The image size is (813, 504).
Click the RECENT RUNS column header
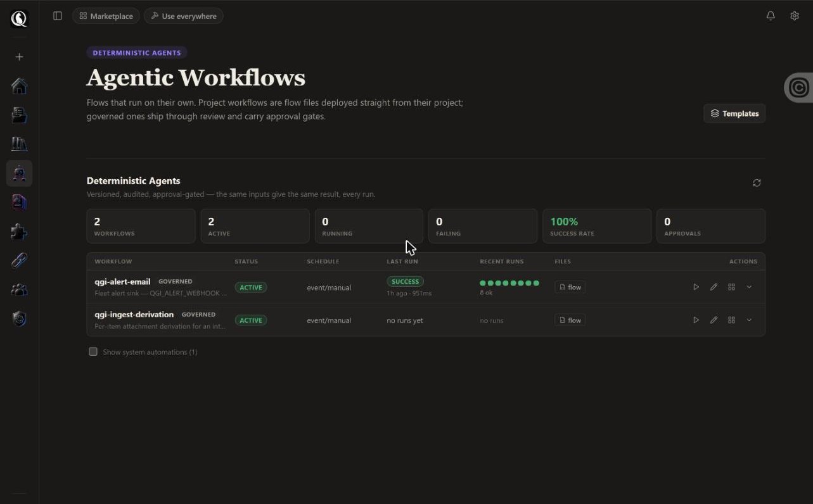point(502,261)
